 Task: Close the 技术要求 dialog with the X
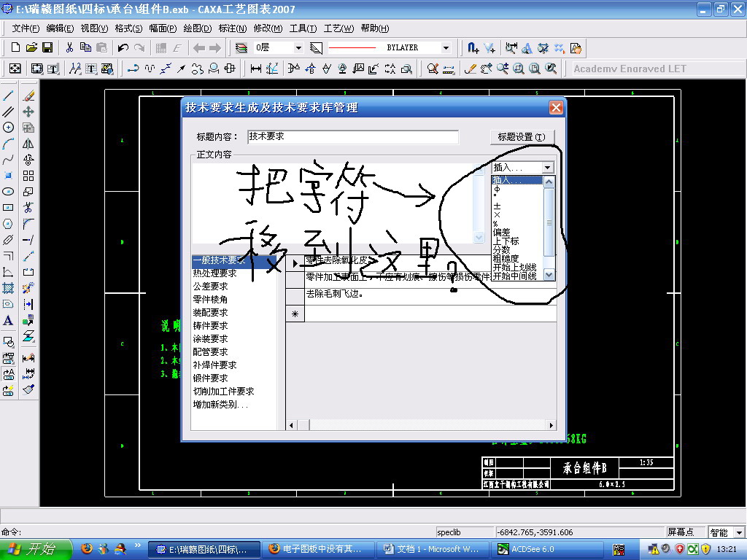555,108
